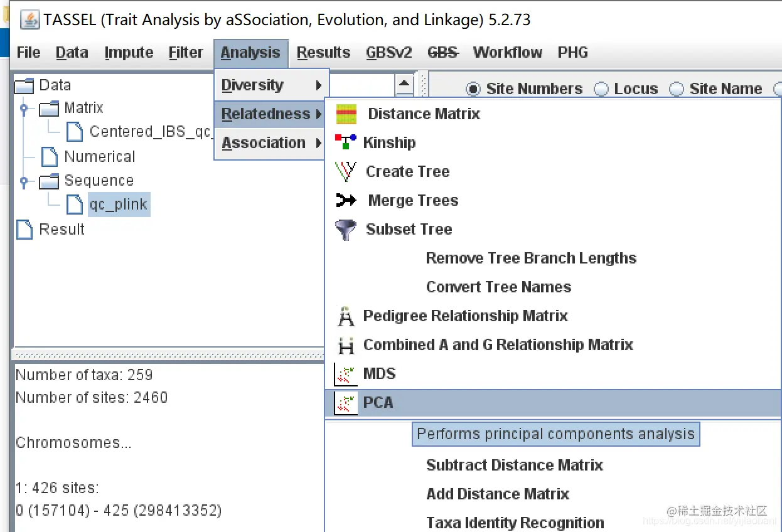
Task: Collapse the Sequence tree node handle
Action: (x=24, y=182)
